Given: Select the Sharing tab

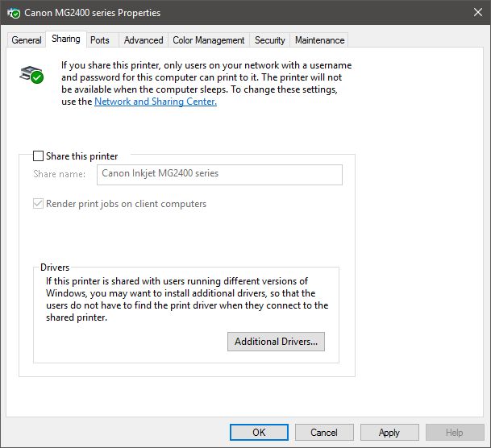Looking at the screenshot, I should coord(65,39).
